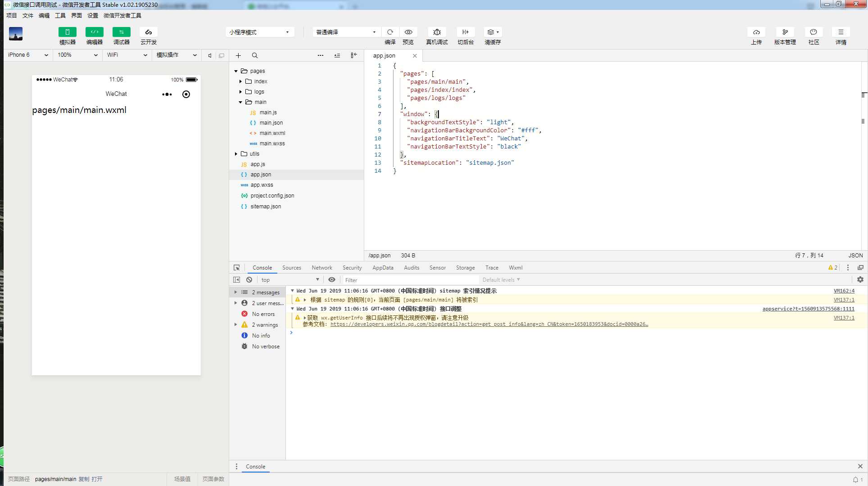Open the 小程序模式 mode dropdown
The height and width of the screenshot is (486, 868).
point(260,32)
